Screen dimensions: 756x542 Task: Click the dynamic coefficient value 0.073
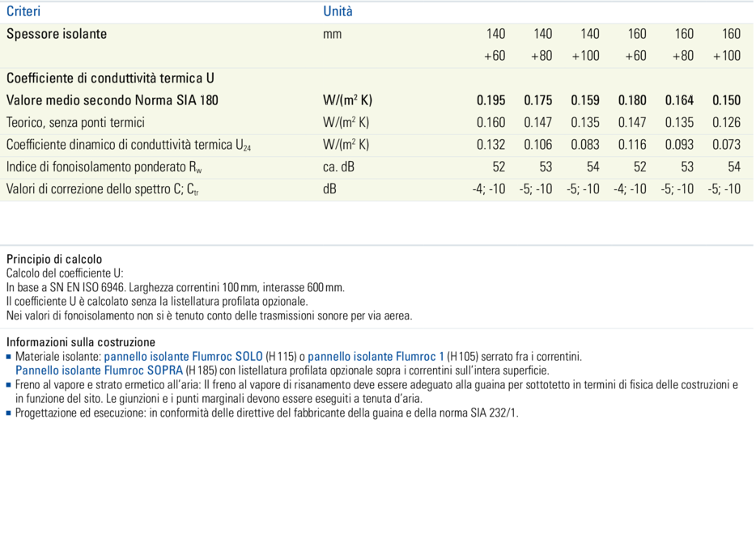pyautogui.click(x=726, y=145)
